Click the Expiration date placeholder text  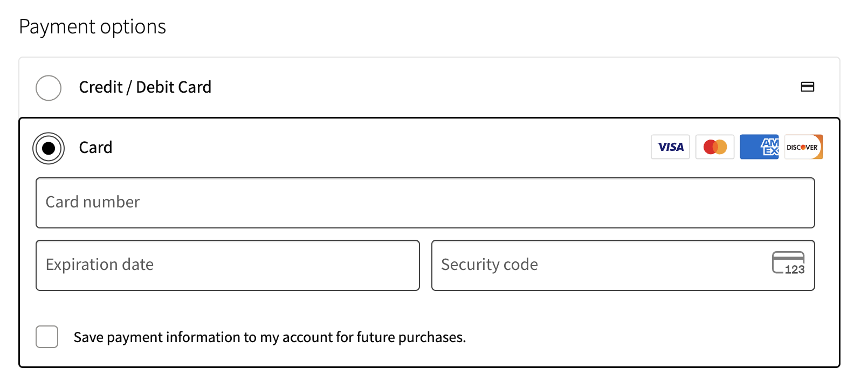[x=100, y=265]
